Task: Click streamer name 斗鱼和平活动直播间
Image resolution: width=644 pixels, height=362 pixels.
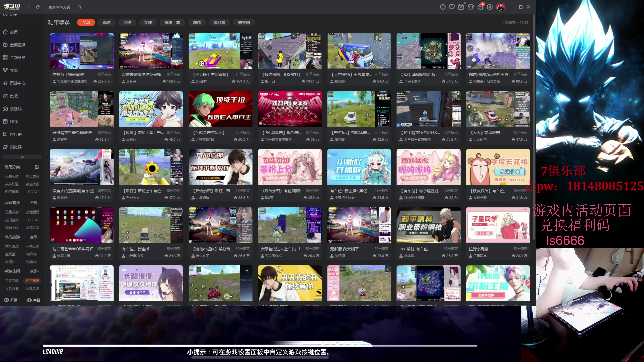Action: 72,81
